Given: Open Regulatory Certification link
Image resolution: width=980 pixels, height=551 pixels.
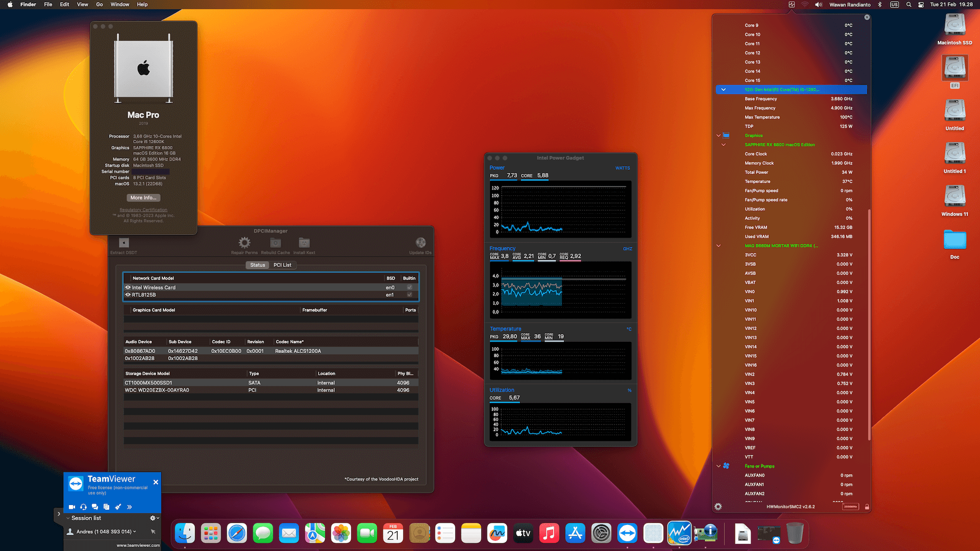Looking at the screenshot, I should click(143, 210).
